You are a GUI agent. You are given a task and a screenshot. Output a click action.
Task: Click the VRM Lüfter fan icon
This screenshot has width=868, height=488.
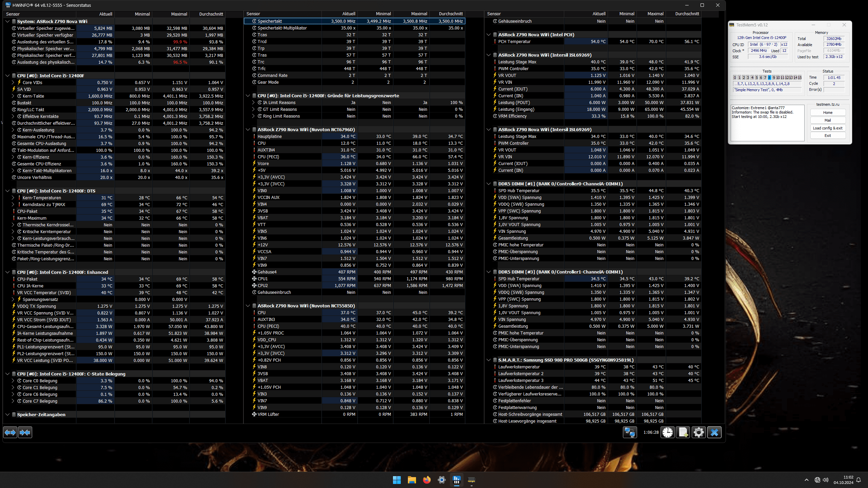[x=254, y=414]
